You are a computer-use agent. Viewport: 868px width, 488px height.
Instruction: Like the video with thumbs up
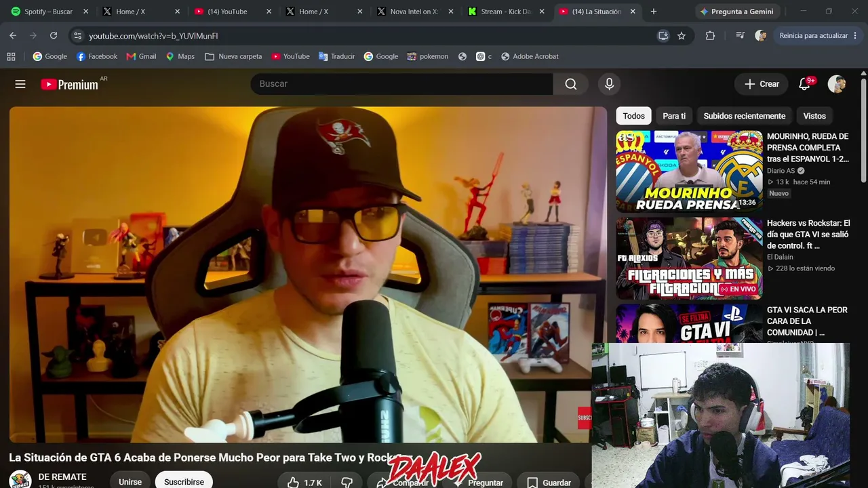coord(304,483)
